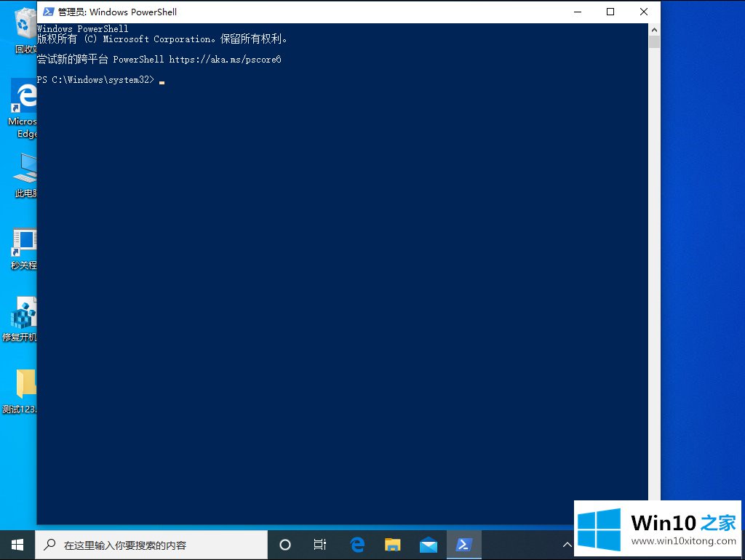Show hidden system tray icons

(x=567, y=545)
